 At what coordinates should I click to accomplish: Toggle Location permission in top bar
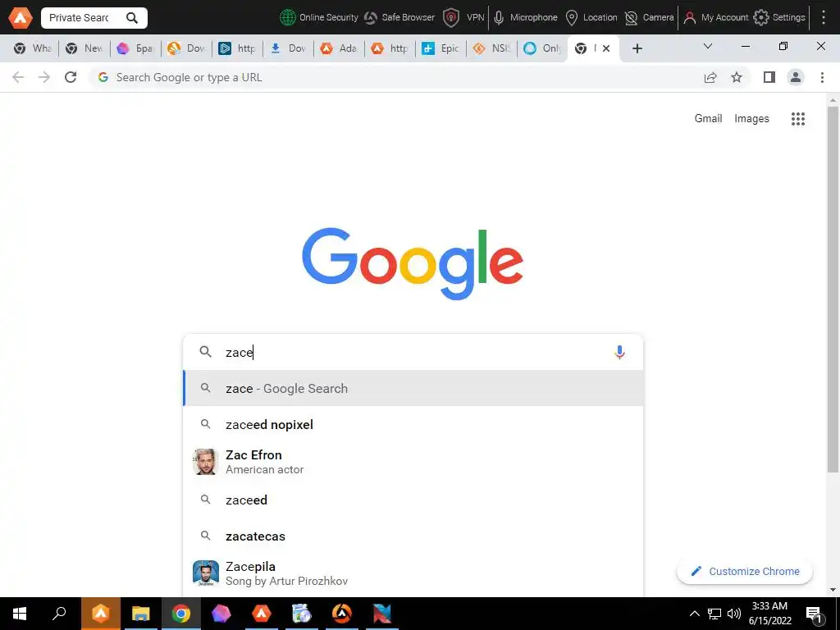point(591,18)
